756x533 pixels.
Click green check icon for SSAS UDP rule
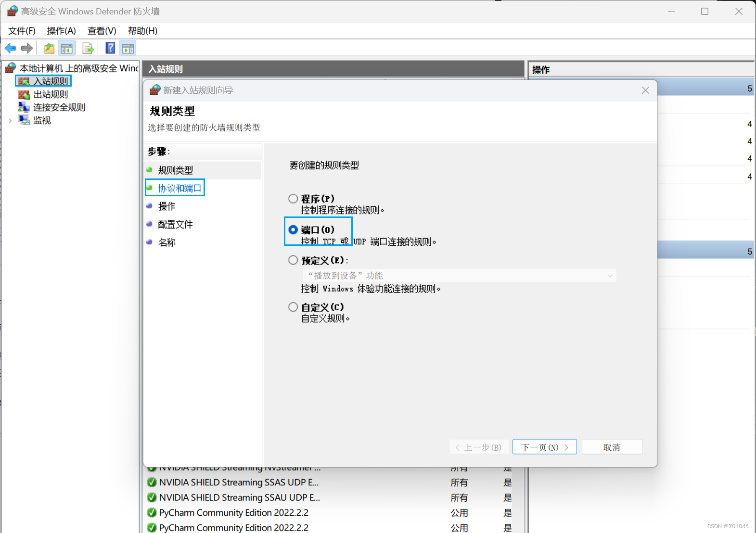coord(152,482)
